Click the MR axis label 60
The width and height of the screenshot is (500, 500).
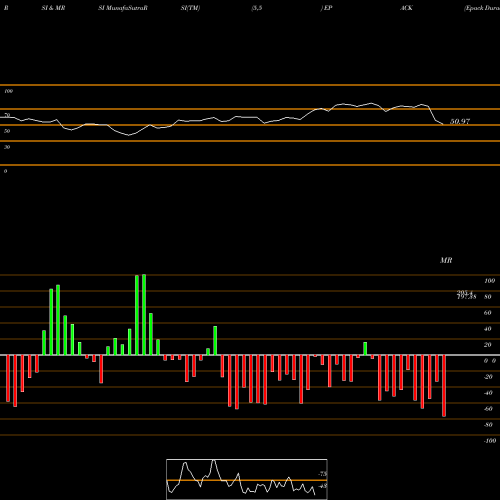(x=488, y=313)
